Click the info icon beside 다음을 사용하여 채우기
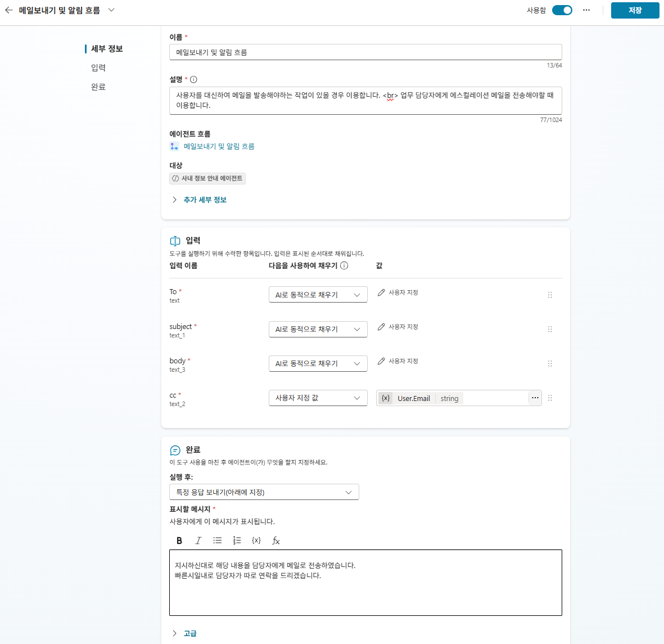This screenshot has width=664, height=644. click(344, 265)
